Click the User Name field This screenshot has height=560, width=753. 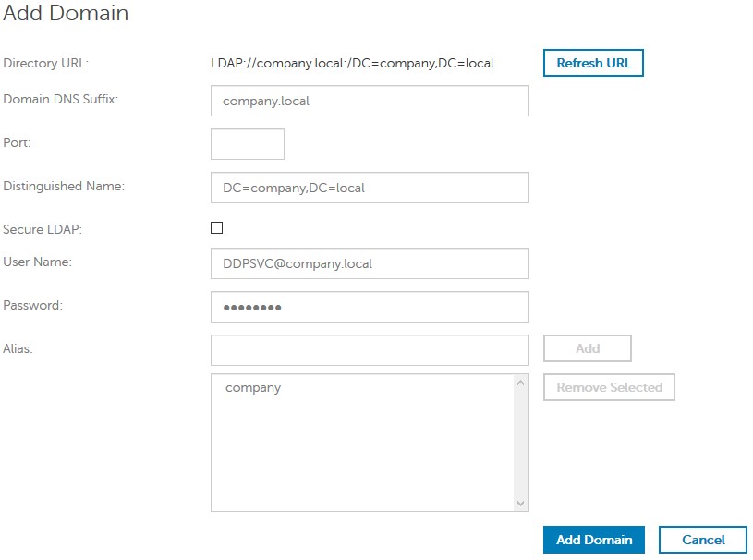(x=370, y=263)
